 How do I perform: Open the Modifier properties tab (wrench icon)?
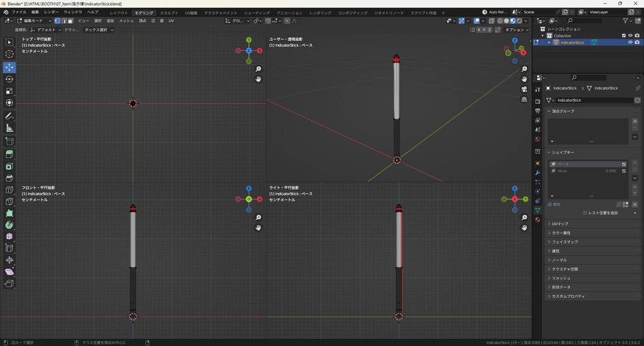pos(538,172)
